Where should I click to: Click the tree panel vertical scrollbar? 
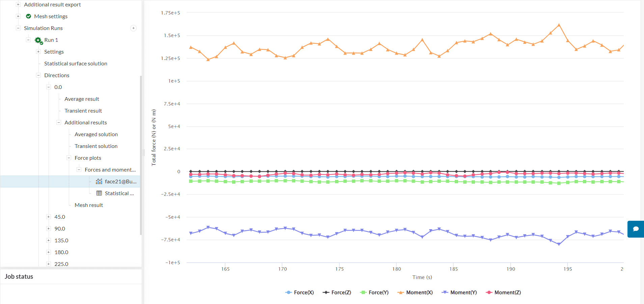[141, 155]
